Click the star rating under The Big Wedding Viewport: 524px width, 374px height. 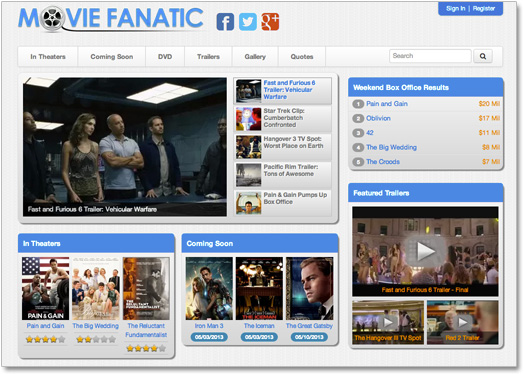[x=96, y=340]
